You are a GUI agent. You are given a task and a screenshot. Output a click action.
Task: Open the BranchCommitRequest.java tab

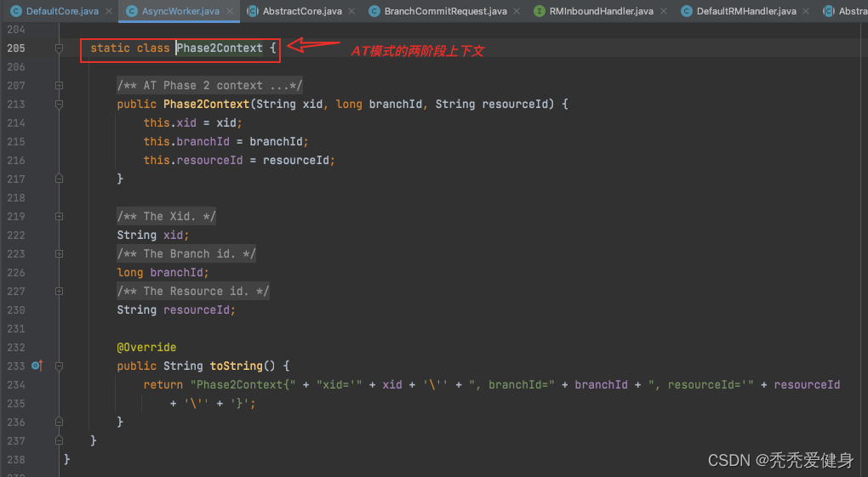445,11
